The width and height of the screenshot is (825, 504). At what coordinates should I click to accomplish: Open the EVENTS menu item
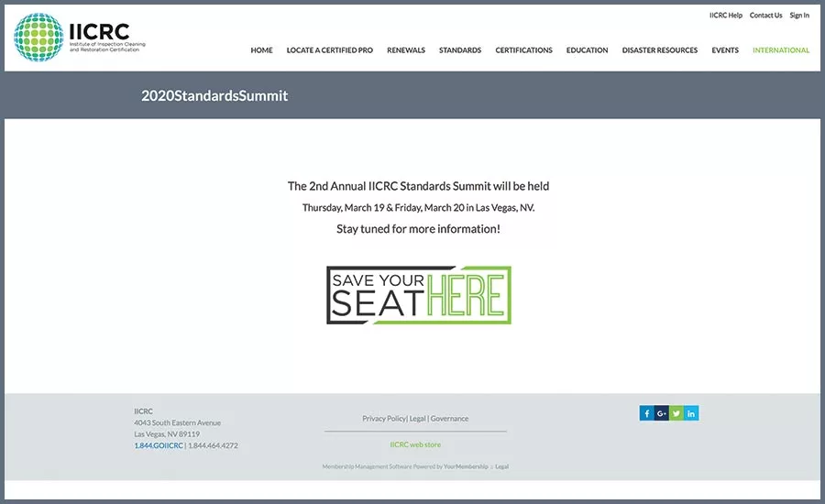725,50
